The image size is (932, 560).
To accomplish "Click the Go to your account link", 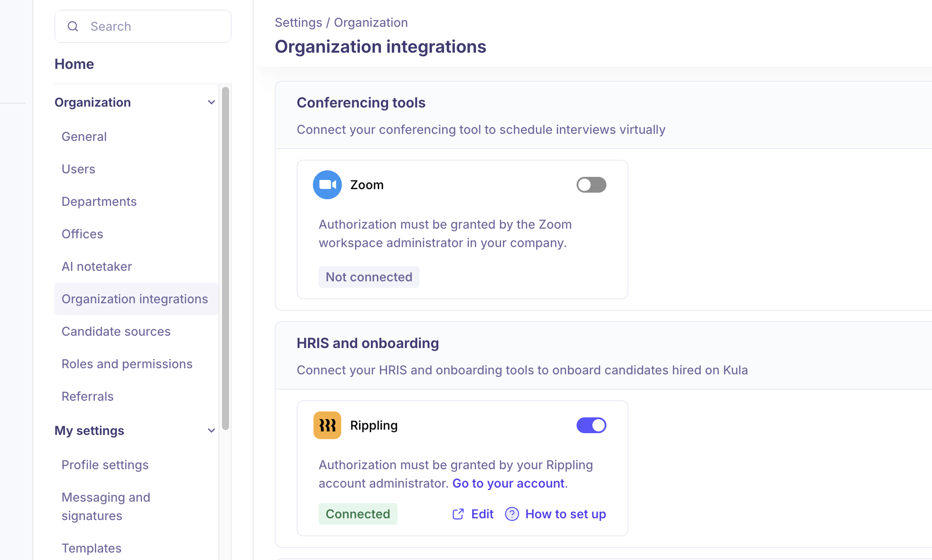I will pos(509,483).
